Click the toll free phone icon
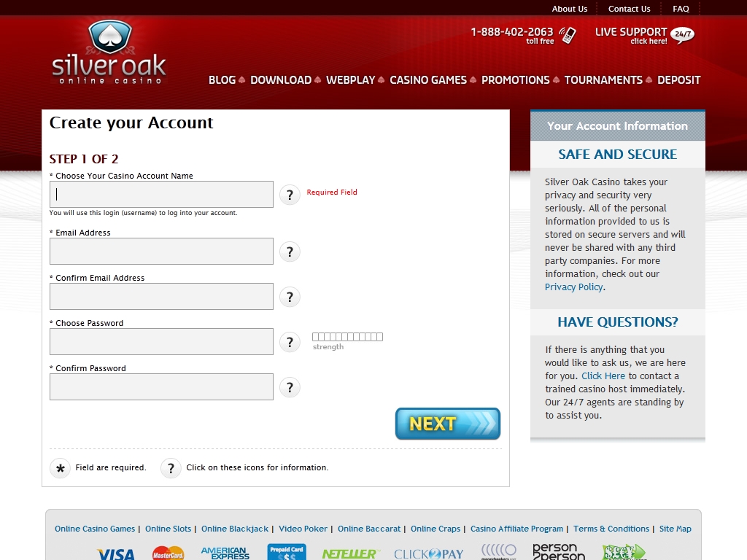Screen dimensions: 747x560 tap(568, 35)
